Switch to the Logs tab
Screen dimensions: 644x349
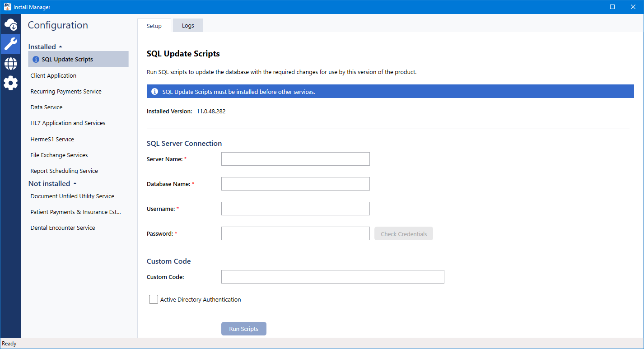click(188, 26)
